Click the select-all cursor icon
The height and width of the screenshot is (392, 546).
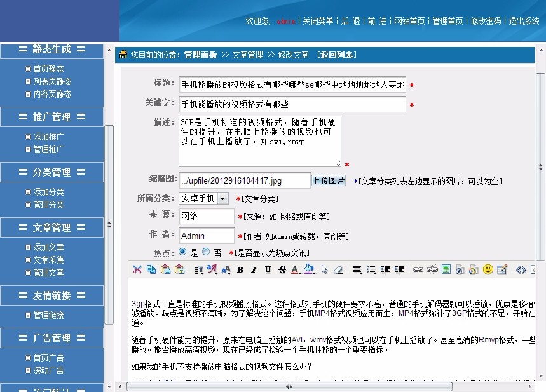tap(325, 270)
